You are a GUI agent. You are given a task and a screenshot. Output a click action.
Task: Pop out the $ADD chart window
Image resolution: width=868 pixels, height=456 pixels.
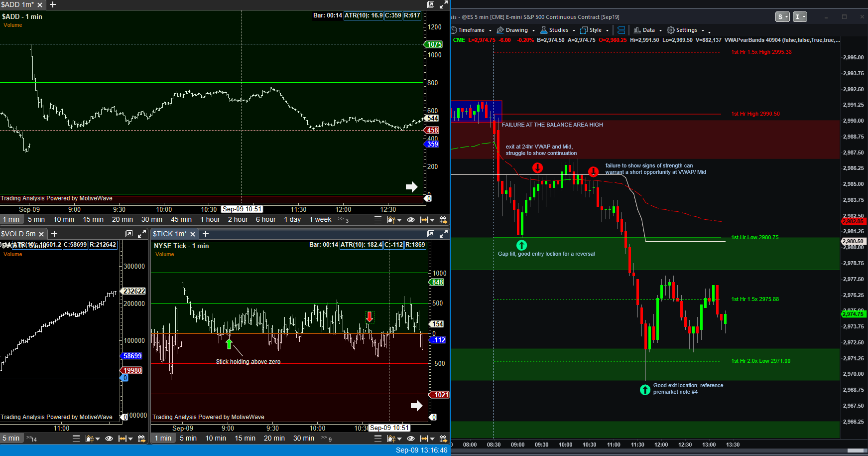(431, 4)
